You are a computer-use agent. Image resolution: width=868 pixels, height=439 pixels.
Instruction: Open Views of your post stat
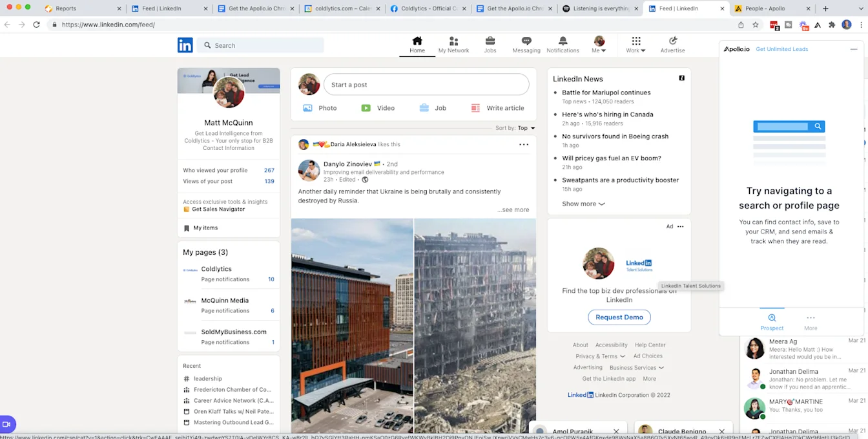[x=229, y=181]
